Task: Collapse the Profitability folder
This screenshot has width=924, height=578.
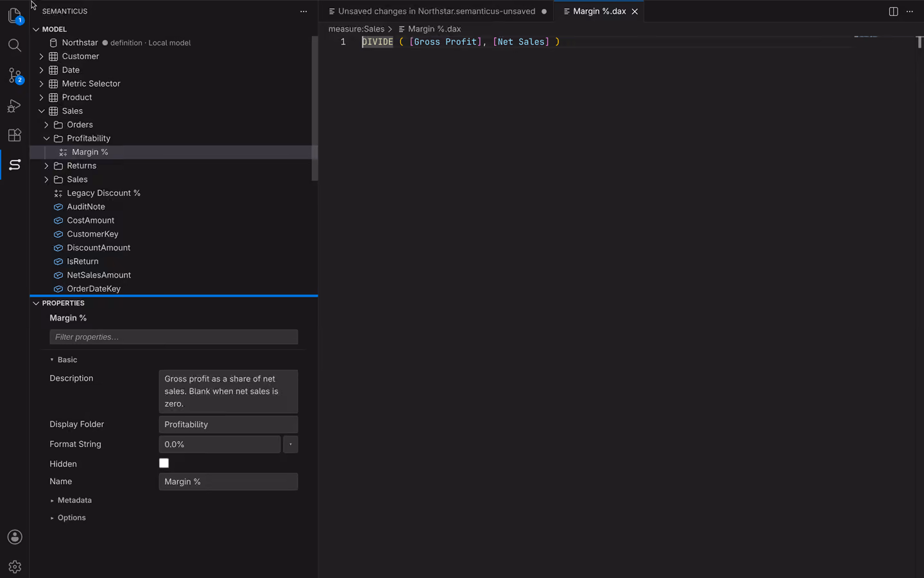Action: click(46, 139)
